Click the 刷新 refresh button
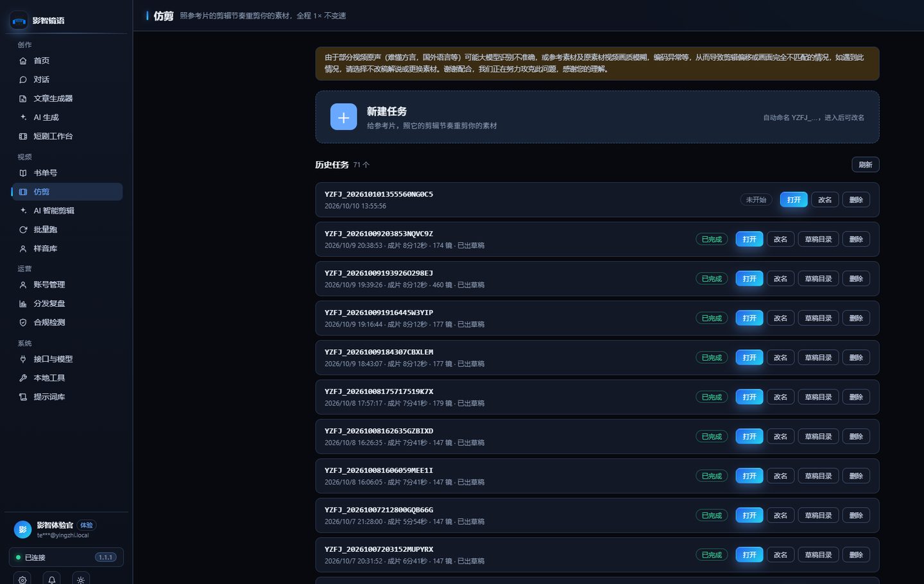Screen dimensions: 924x584 (866, 165)
